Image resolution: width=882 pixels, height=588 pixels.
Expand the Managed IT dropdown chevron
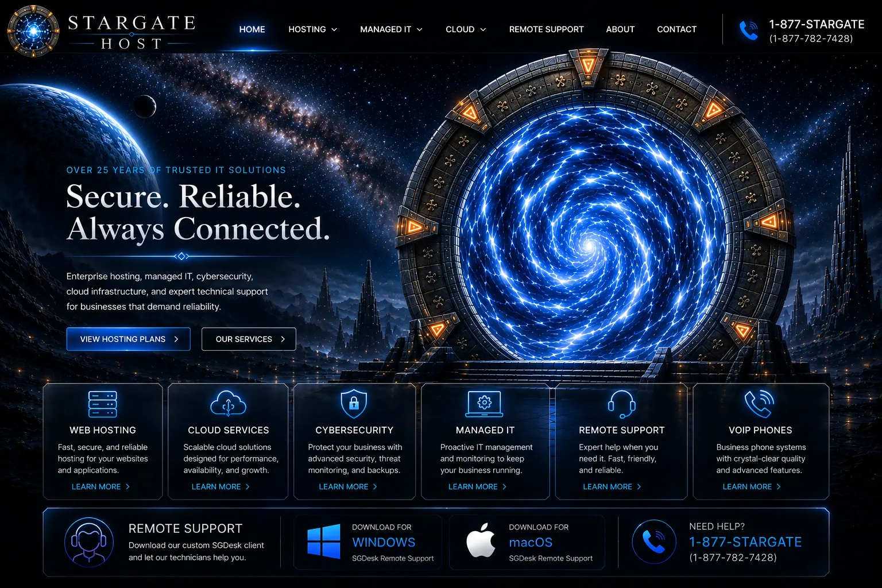point(420,30)
